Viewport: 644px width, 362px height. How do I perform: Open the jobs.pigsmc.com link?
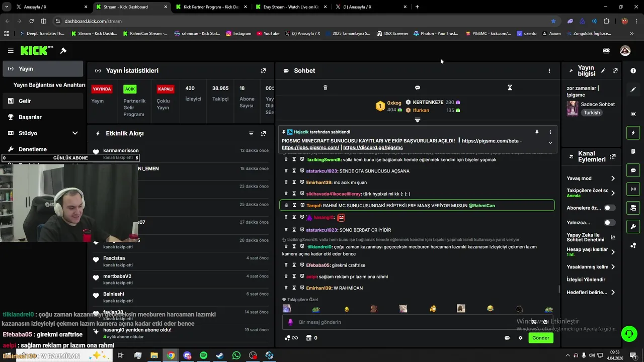pos(310,148)
